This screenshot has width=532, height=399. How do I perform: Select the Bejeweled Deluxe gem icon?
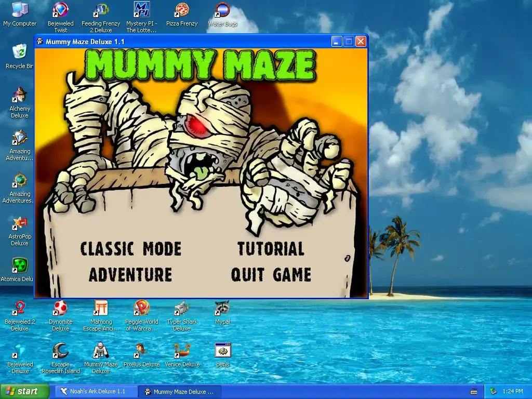[20, 358]
